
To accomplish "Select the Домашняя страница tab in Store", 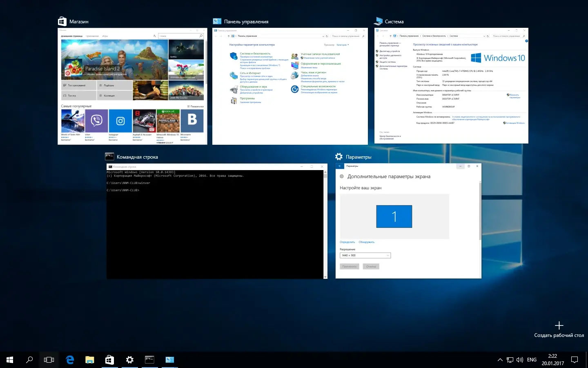I will pos(72,36).
